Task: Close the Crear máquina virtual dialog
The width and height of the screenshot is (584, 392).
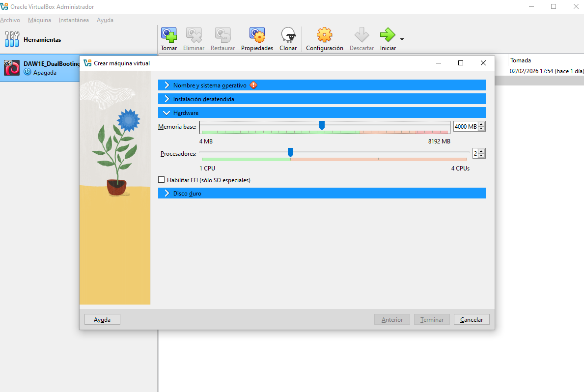Action: (483, 63)
